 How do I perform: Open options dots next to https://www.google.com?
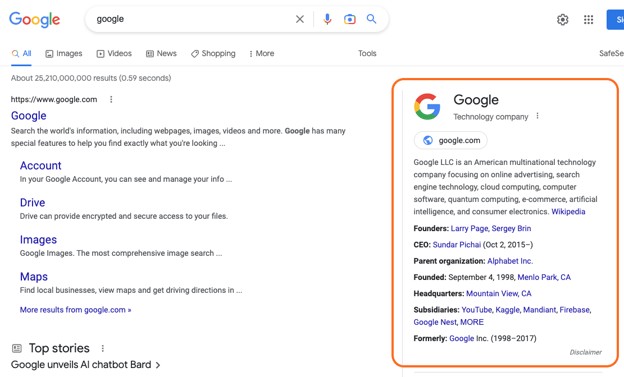click(111, 99)
